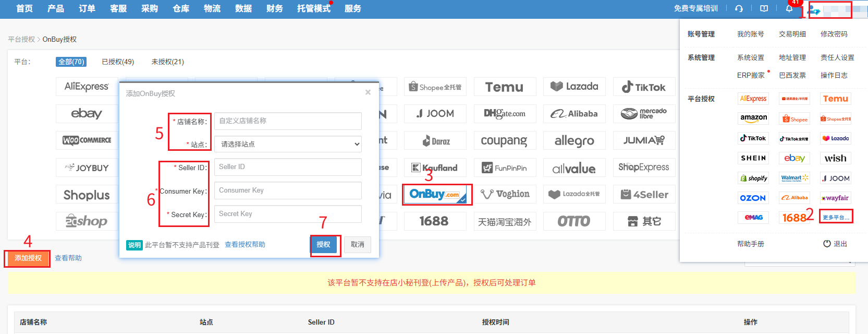Image resolution: width=868 pixels, height=334 pixels.
Task: Choose Kaufland in the platform grid
Action: (x=435, y=168)
